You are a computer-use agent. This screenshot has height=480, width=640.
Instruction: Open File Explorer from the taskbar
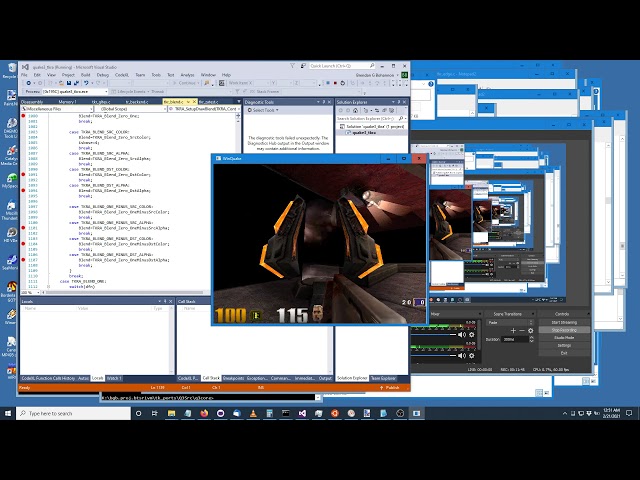click(x=171, y=413)
